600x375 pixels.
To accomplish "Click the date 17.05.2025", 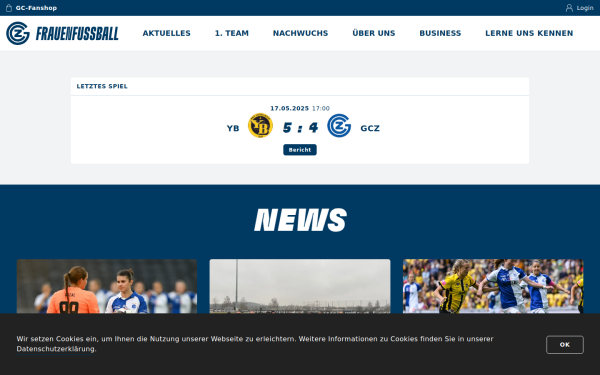I will (x=289, y=108).
